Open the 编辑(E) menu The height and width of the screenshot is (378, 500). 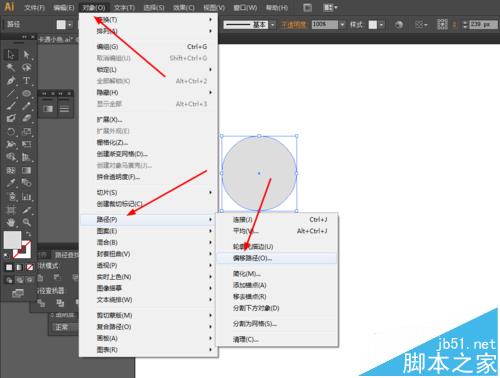(64, 7)
